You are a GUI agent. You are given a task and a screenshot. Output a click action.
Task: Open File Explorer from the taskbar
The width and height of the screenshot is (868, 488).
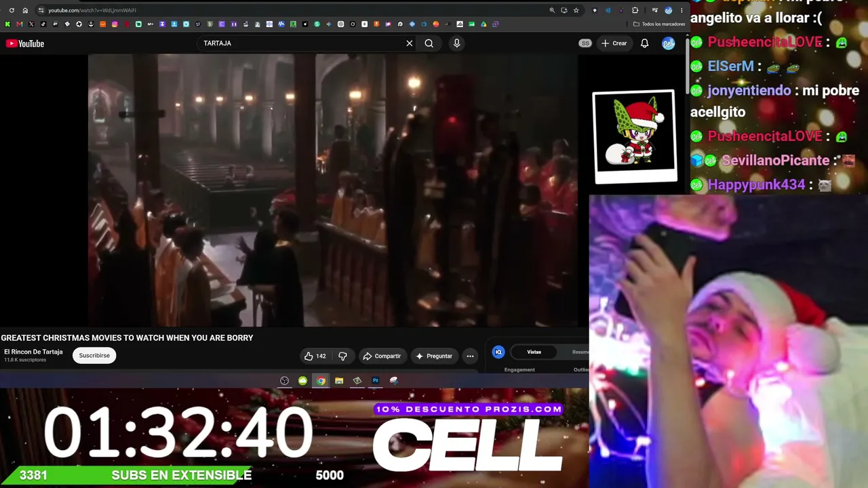pos(339,381)
